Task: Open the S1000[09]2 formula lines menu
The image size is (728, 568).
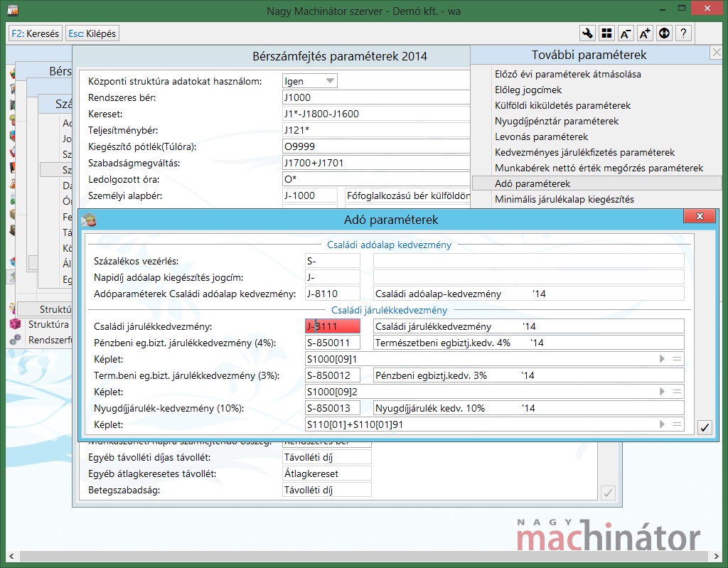Action: click(x=678, y=392)
